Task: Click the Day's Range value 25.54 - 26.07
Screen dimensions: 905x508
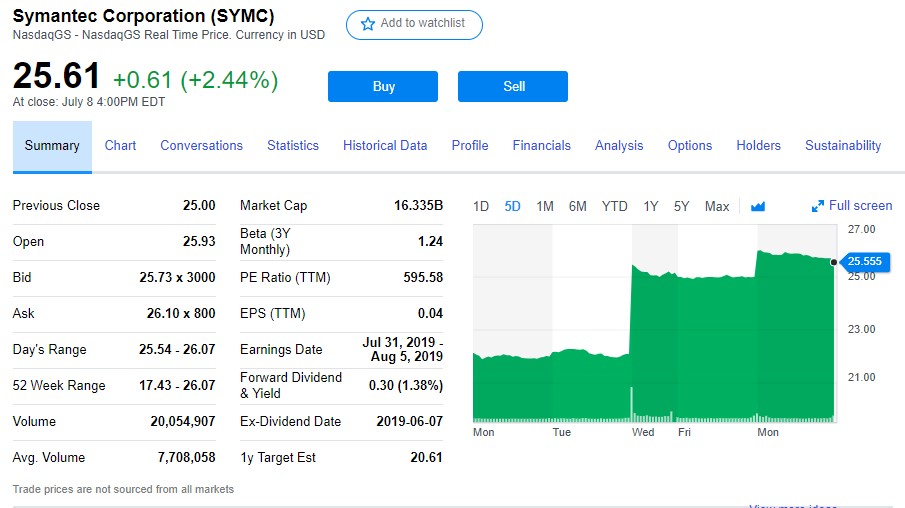Action: click(177, 349)
